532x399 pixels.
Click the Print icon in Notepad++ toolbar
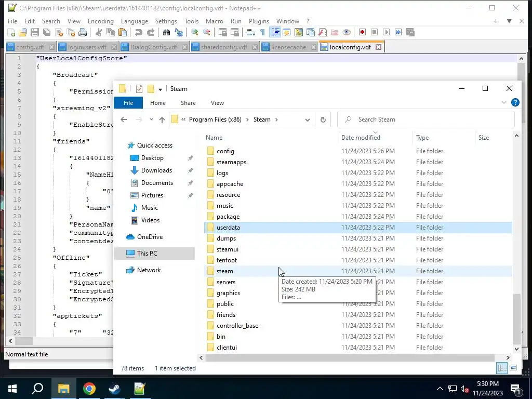tap(83, 32)
